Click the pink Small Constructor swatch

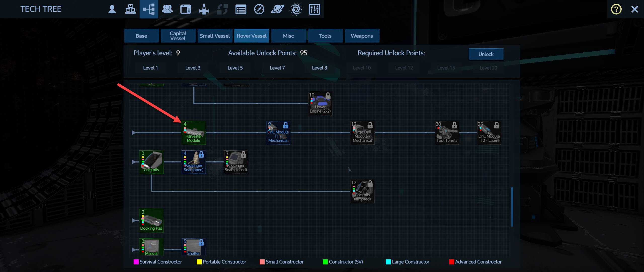point(262,262)
